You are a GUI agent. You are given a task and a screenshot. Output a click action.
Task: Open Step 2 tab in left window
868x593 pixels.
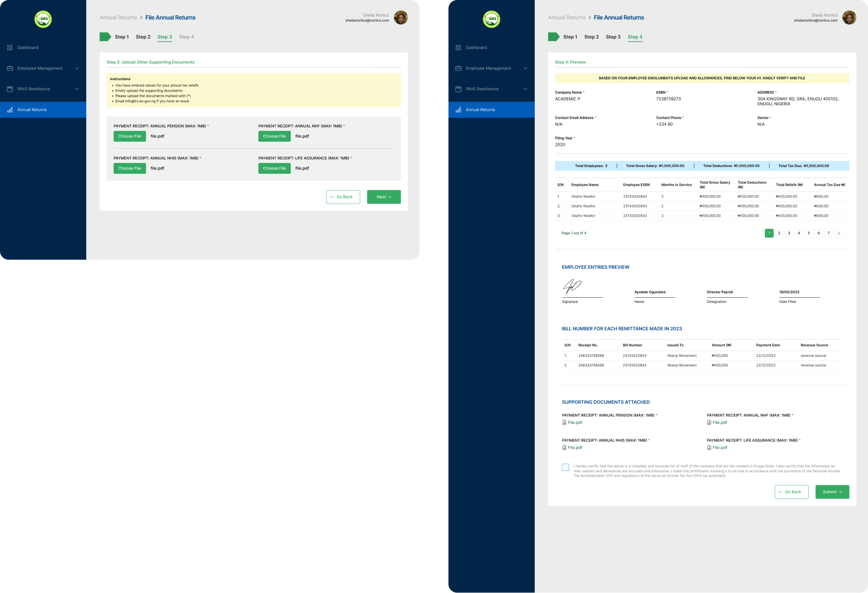pos(143,37)
